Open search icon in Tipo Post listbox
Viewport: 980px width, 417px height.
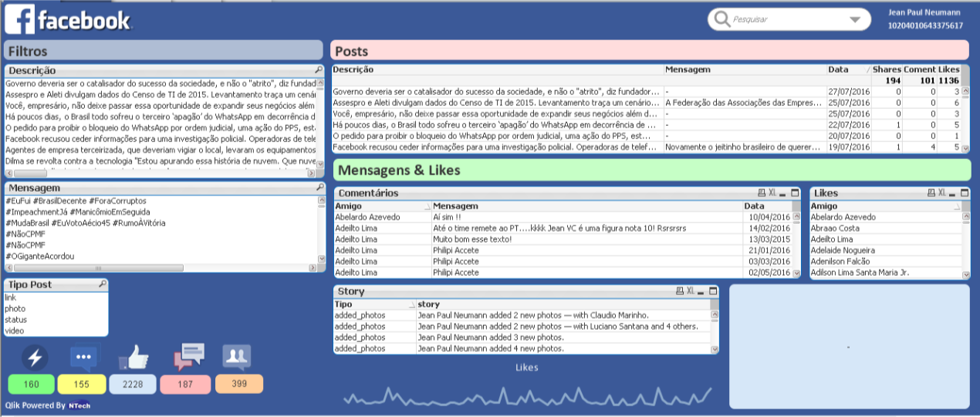pyautogui.click(x=102, y=285)
